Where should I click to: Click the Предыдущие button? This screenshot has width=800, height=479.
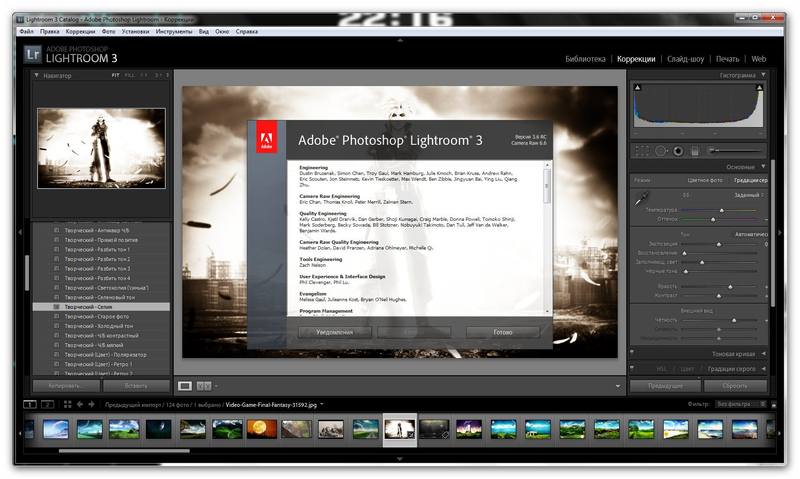[665, 386]
